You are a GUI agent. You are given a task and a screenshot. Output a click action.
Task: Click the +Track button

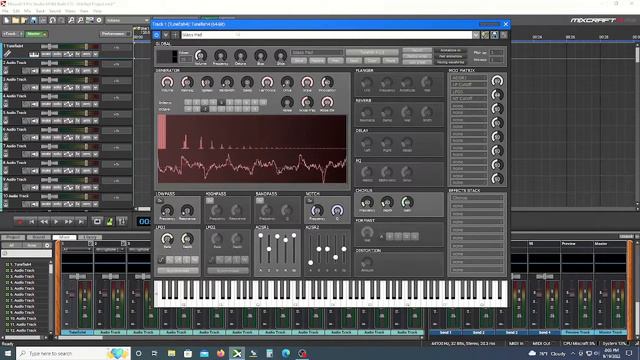pos(12,34)
